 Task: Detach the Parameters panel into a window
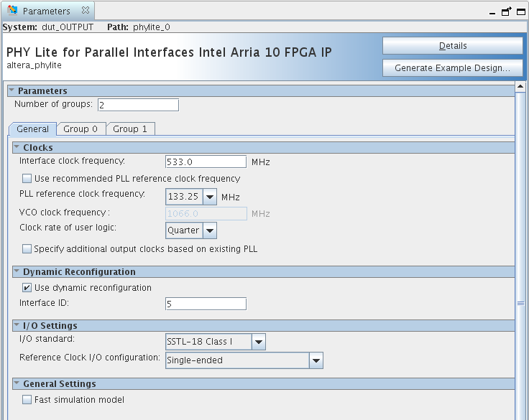[x=506, y=11]
